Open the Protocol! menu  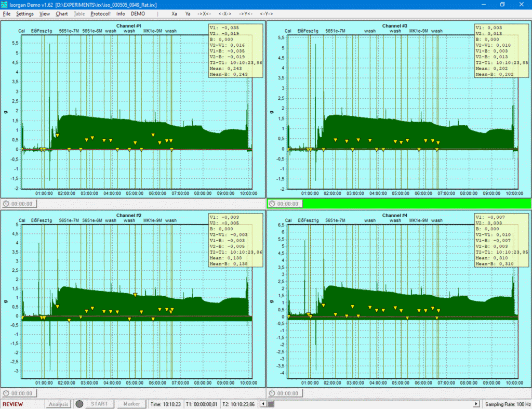click(x=100, y=14)
